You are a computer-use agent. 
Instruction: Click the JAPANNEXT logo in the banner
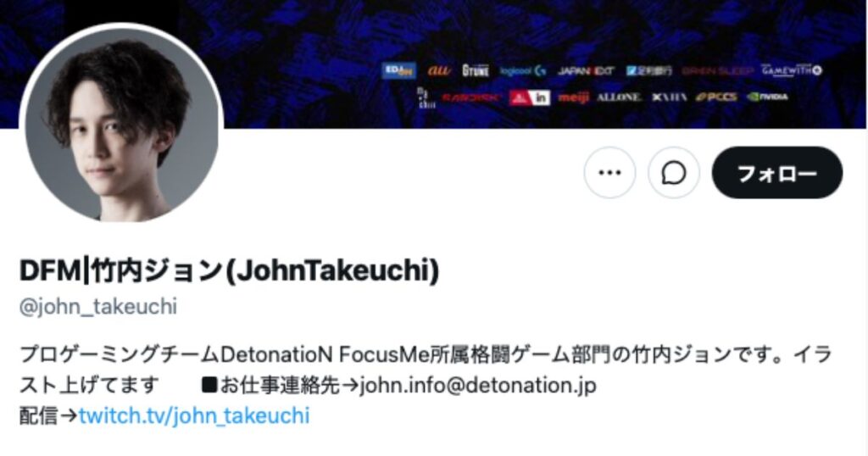[x=586, y=71]
